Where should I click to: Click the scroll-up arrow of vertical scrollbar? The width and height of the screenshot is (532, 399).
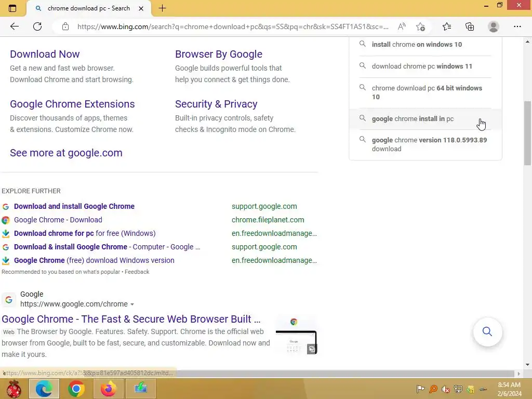tap(527, 42)
